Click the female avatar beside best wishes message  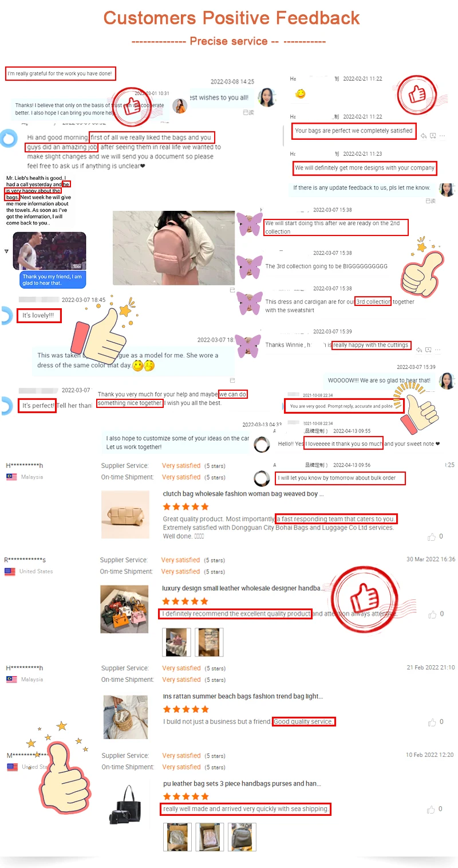[267, 97]
